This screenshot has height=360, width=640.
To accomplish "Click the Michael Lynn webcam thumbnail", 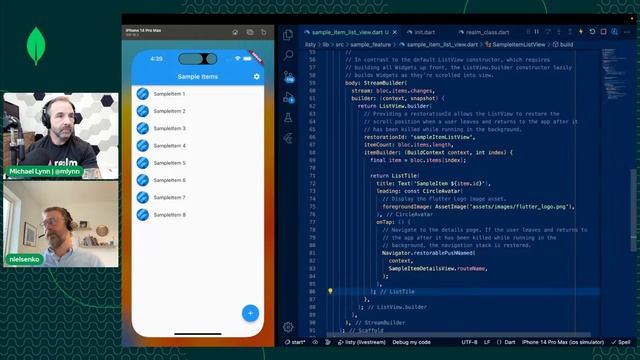I will [x=61, y=136].
